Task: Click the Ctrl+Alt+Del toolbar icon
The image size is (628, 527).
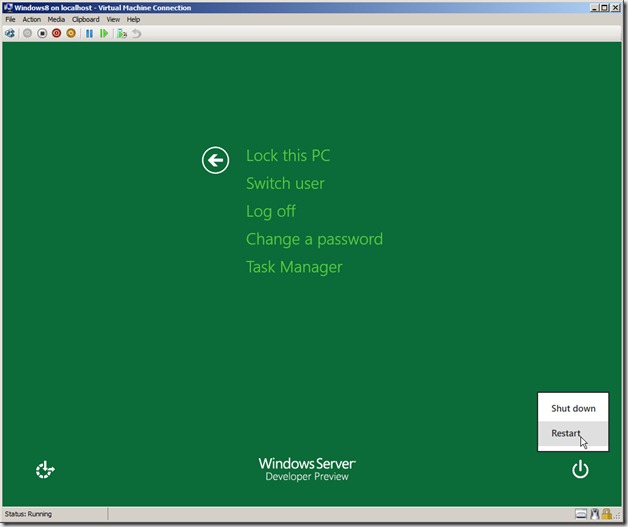Action: click(10, 34)
